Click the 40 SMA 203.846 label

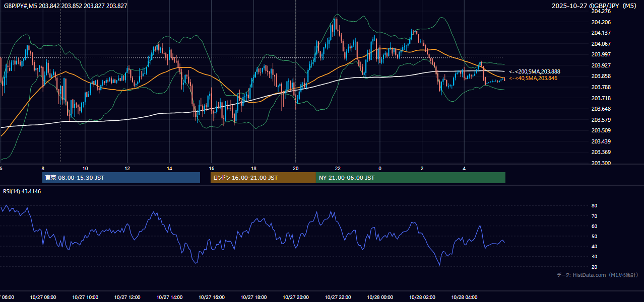[x=533, y=78]
